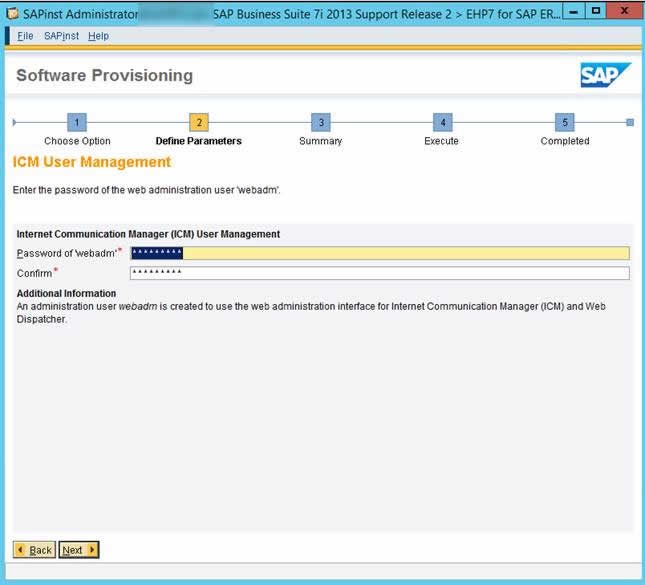Click the 'Summary' step label
The image size is (645, 585).
[320, 141]
